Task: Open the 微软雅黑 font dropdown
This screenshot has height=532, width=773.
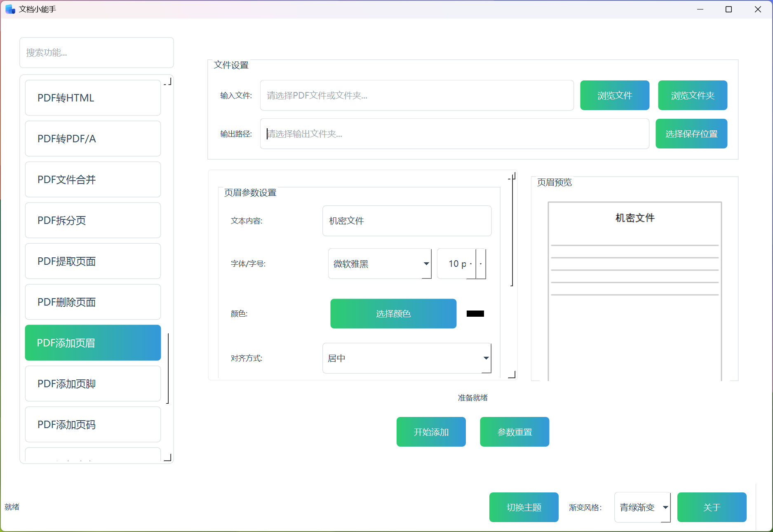Action: point(379,264)
